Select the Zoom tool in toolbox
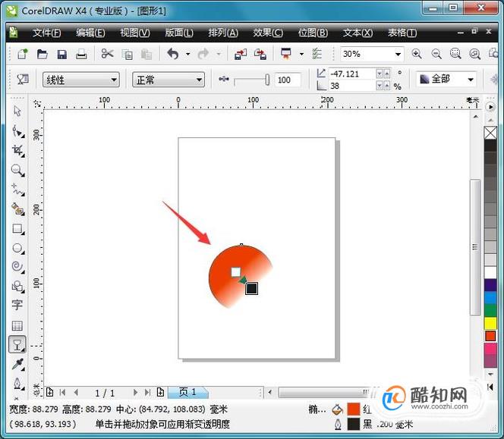Screen dimensions: 504x439 tap(17, 170)
